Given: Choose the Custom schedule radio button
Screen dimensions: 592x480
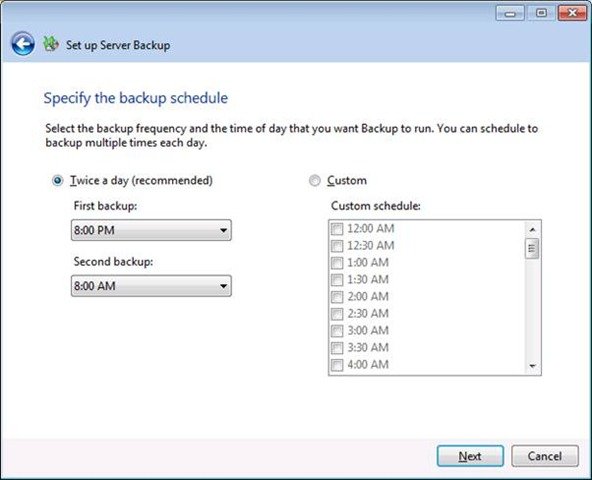Looking at the screenshot, I should [314, 181].
